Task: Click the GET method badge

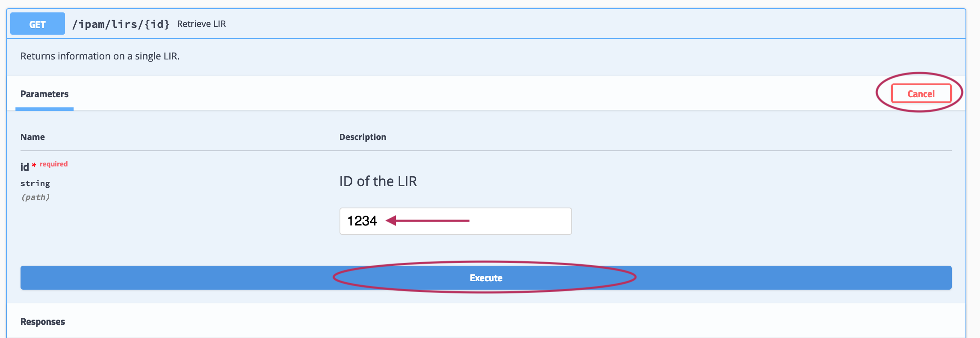Action: [38, 24]
